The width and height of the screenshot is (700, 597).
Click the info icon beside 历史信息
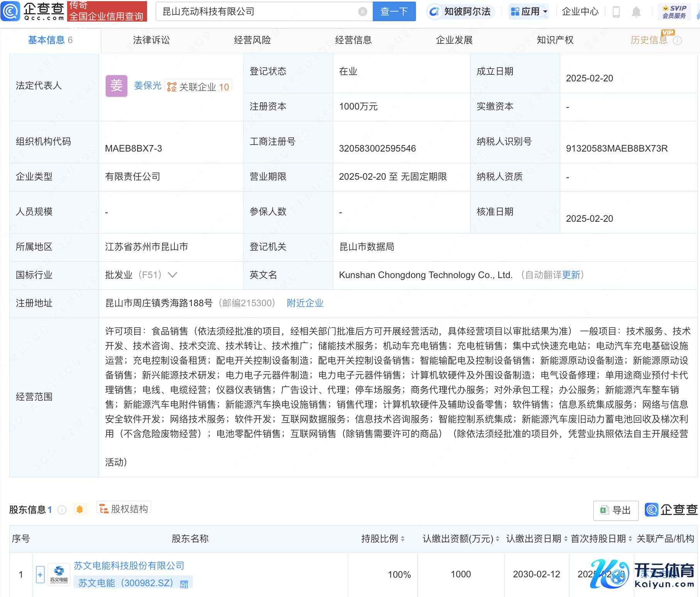pyautogui.click(x=678, y=40)
